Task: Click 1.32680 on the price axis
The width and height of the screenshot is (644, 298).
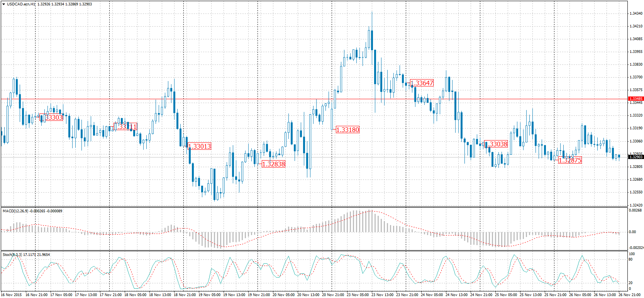Action: [636, 179]
